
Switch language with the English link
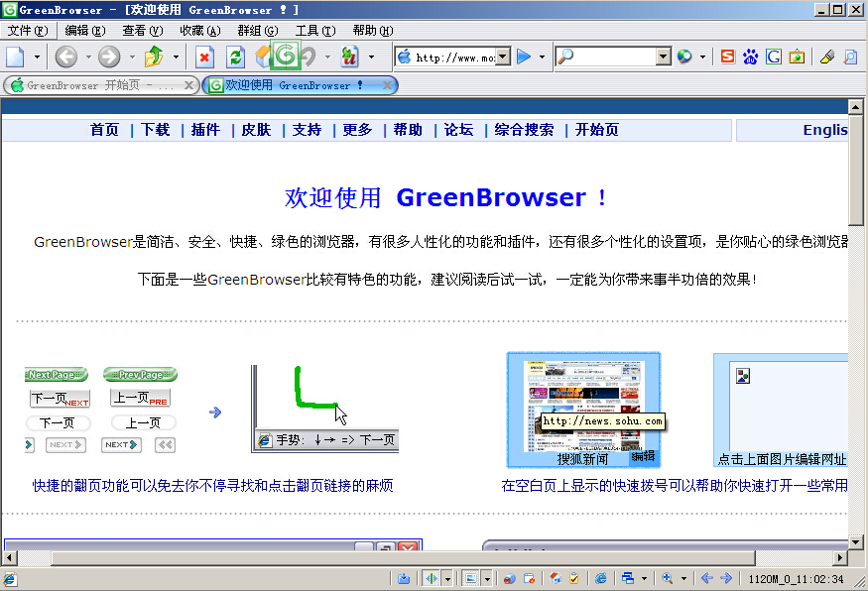click(x=825, y=130)
